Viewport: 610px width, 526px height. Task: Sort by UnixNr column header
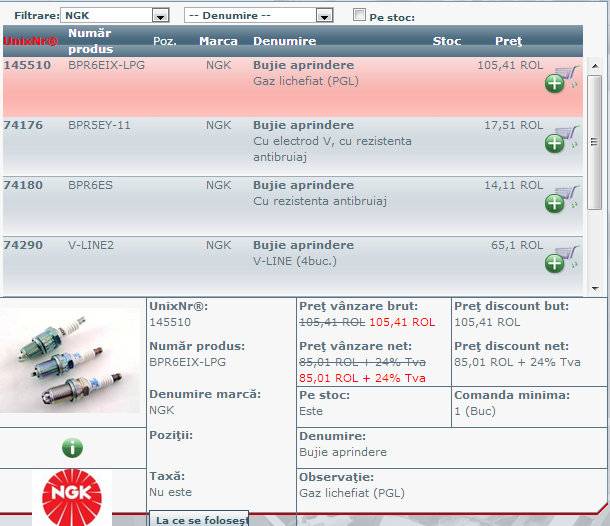pos(30,41)
